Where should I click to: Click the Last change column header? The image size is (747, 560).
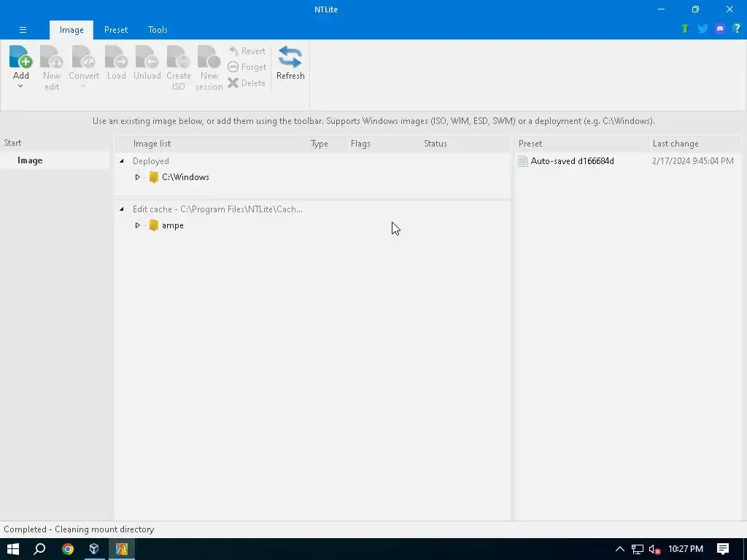[x=695, y=144]
